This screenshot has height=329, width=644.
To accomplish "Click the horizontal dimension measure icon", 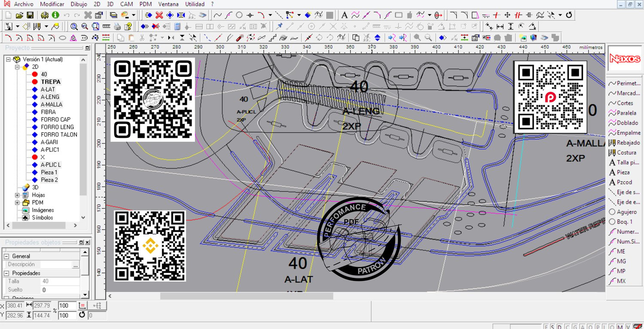I will 500,26.
